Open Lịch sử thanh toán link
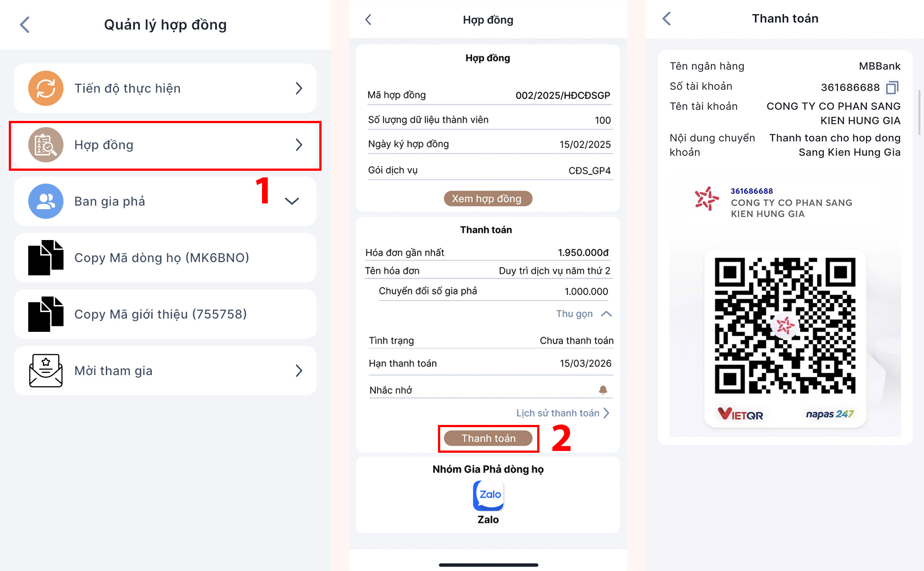Screen dimensions: 924x571 click(x=563, y=413)
